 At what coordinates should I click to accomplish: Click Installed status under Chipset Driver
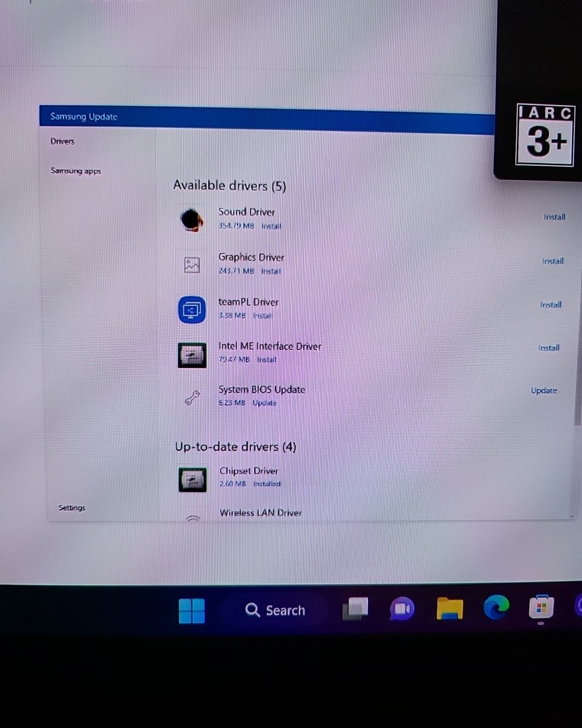click(x=267, y=484)
